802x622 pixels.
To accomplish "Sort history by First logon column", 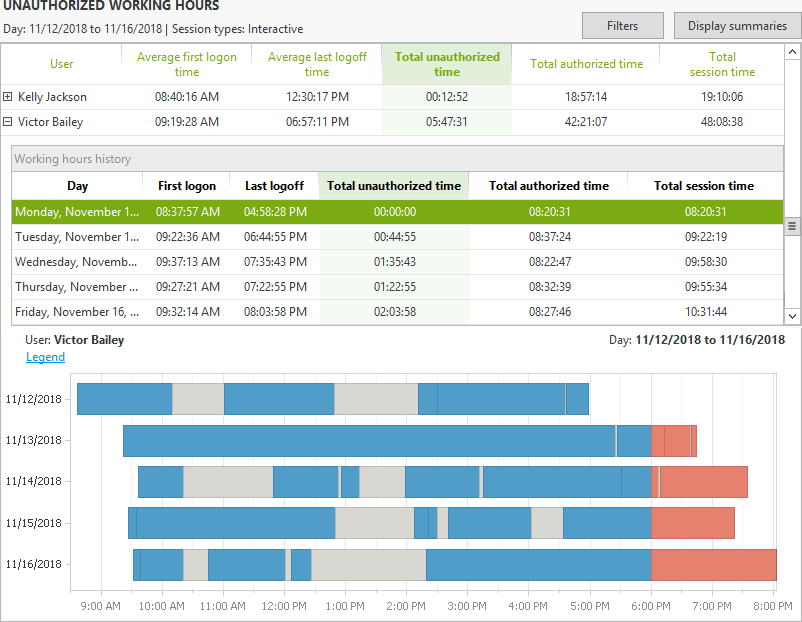I will (186, 186).
